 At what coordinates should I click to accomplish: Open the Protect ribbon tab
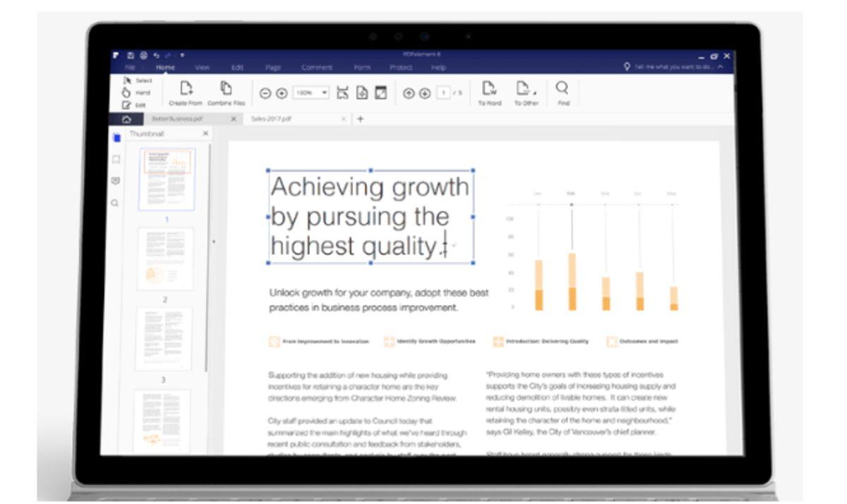tap(401, 68)
